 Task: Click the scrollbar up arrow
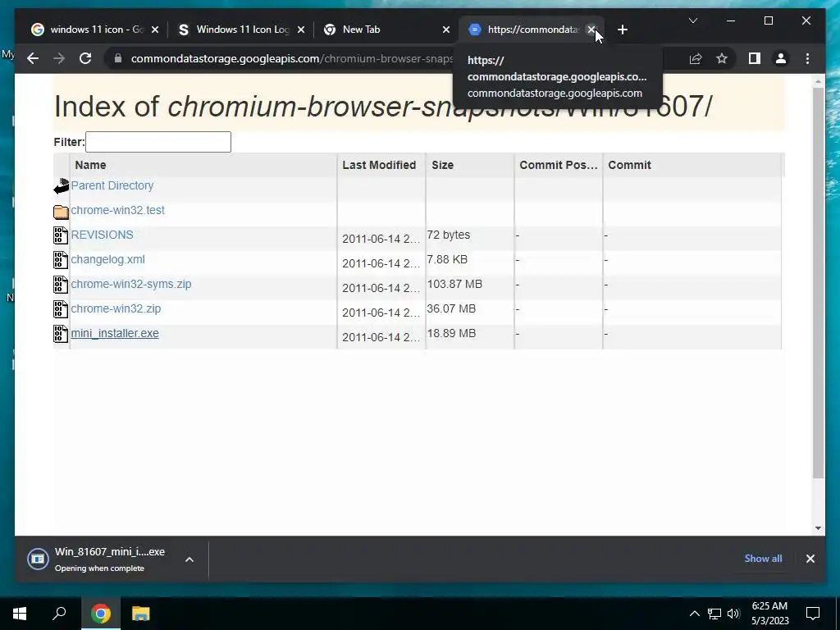(x=818, y=81)
